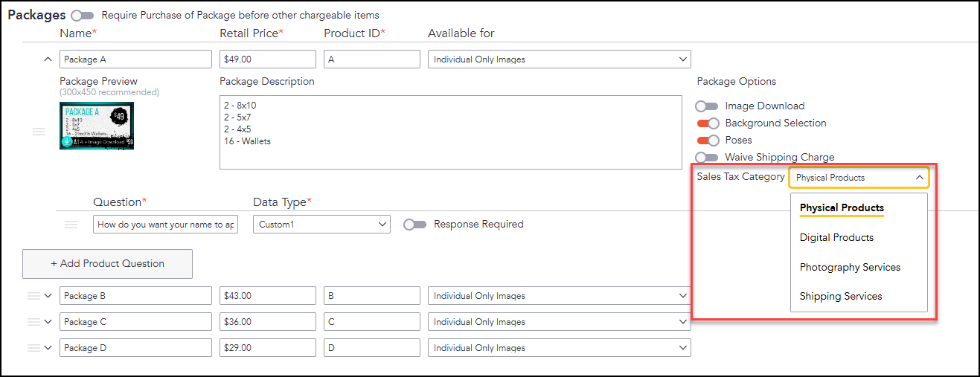Click the Package A name field
The height and width of the screenshot is (377, 980).
tap(135, 59)
